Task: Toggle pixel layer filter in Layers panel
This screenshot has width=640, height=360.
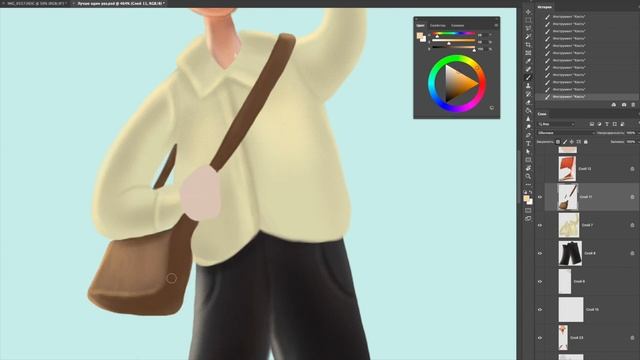Action: 591,124
